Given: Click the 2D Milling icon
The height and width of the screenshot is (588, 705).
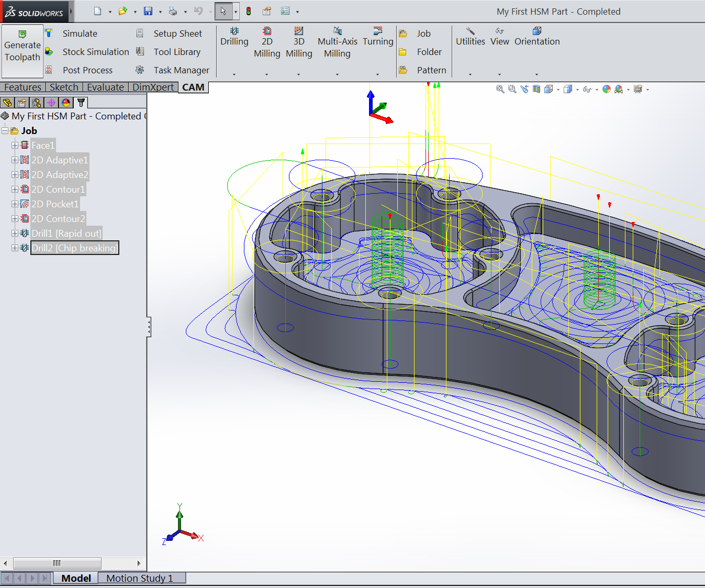Looking at the screenshot, I should (x=267, y=31).
